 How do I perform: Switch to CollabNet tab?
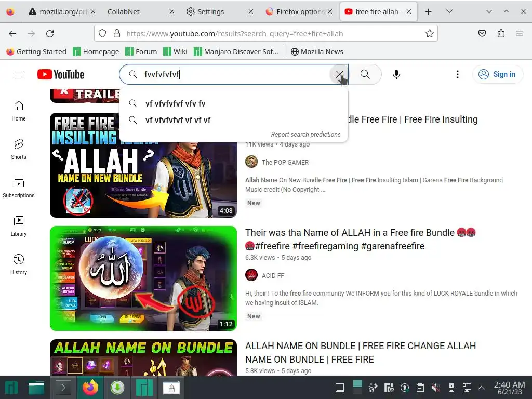pyautogui.click(x=138, y=11)
